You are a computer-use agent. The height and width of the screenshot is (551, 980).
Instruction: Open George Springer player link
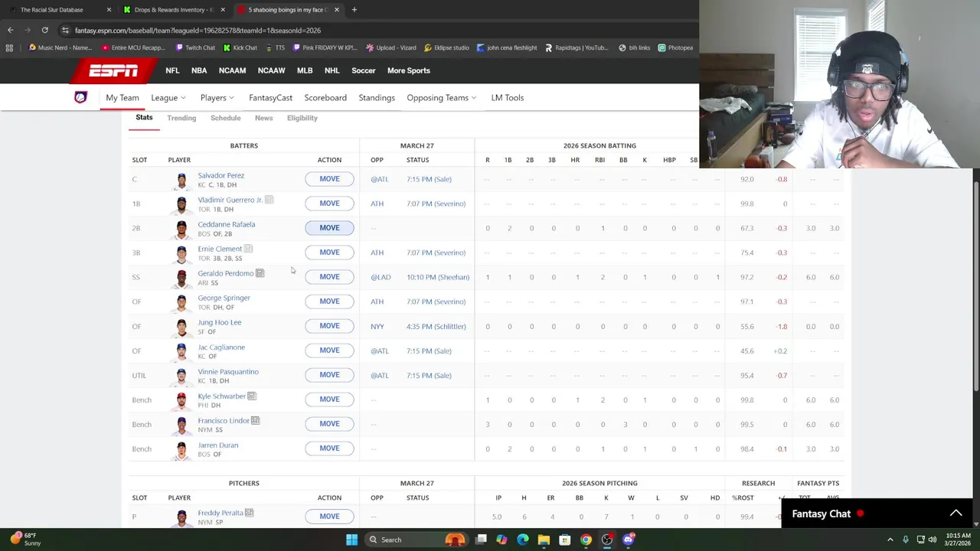click(224, 298)
